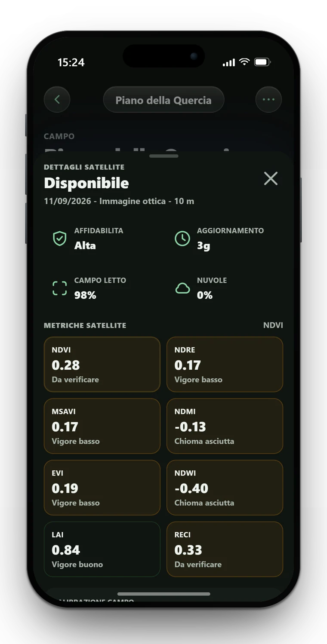
Task: Tap the 0% nuvole value
Action: [205, 295]
